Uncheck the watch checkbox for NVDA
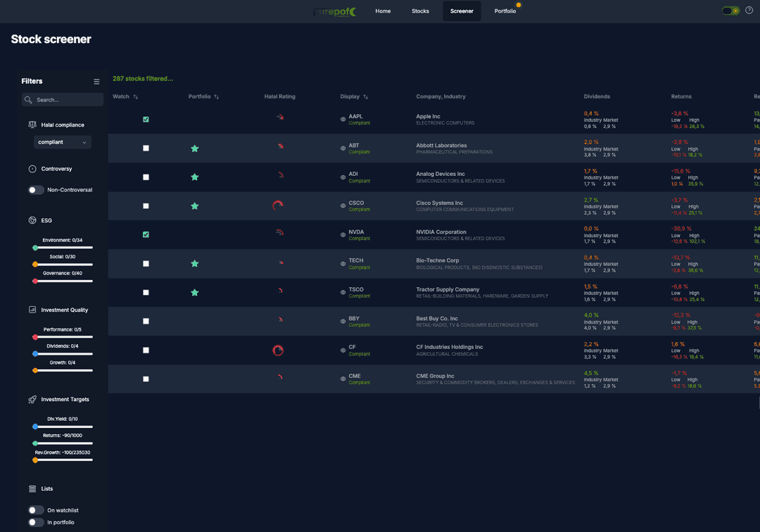The height and width of the screenshot is (532, 760). 146,234
